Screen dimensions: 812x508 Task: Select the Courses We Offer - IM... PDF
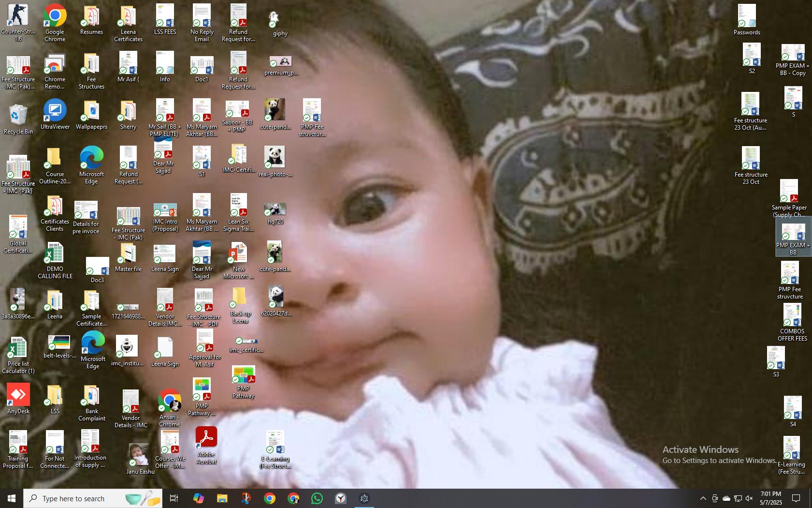point(170,450)
